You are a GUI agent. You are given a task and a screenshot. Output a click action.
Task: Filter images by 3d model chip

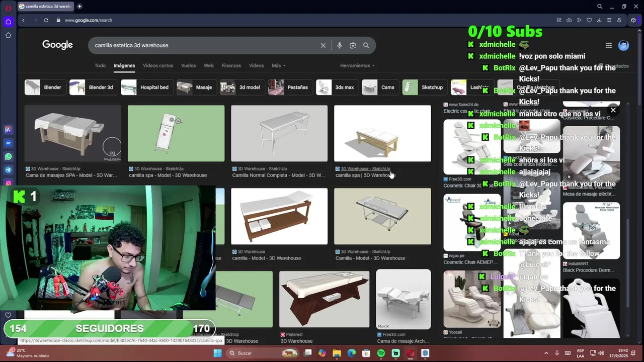click(x=242, y=87)
